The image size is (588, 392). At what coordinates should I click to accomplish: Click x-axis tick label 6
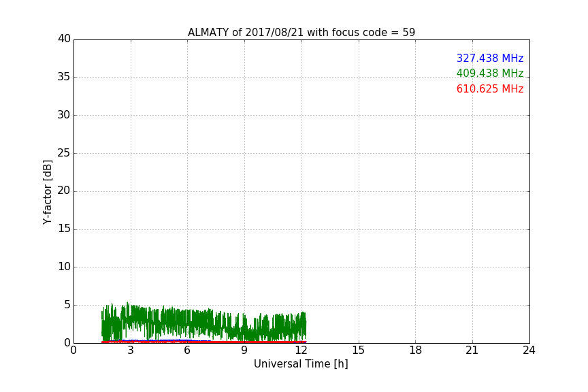(187, 350)
